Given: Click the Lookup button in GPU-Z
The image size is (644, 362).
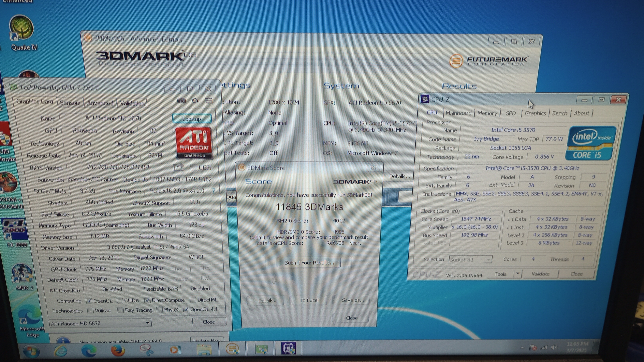Looking at the screenshot, I should (192, 118).
